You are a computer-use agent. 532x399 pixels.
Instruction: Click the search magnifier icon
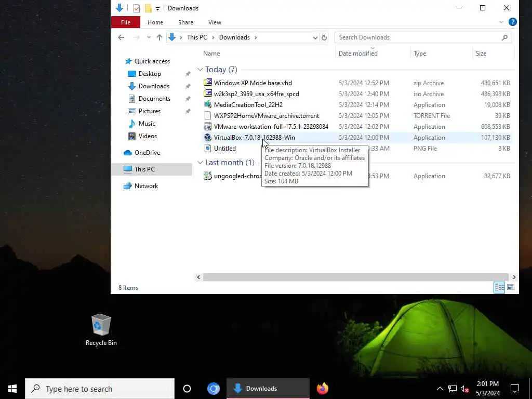(504, 37)
